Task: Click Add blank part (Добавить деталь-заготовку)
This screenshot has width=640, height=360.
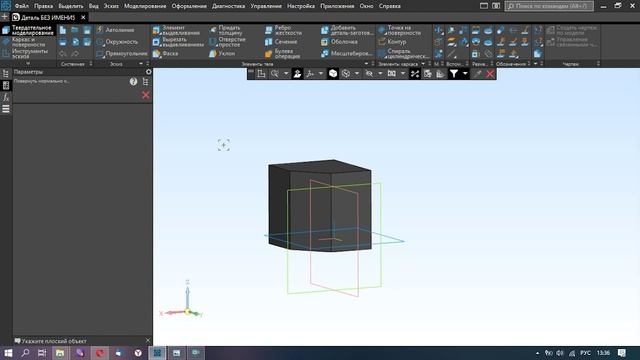Action: coord(347,30)
